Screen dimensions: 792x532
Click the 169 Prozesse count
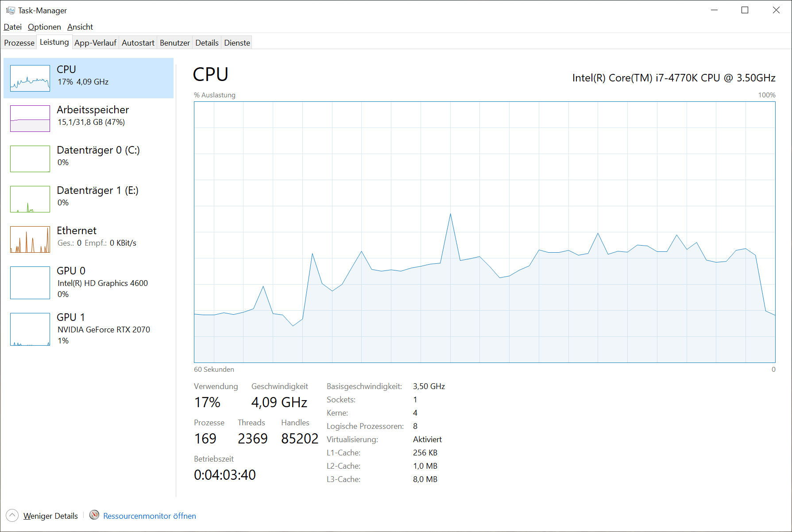pos(205,439)
